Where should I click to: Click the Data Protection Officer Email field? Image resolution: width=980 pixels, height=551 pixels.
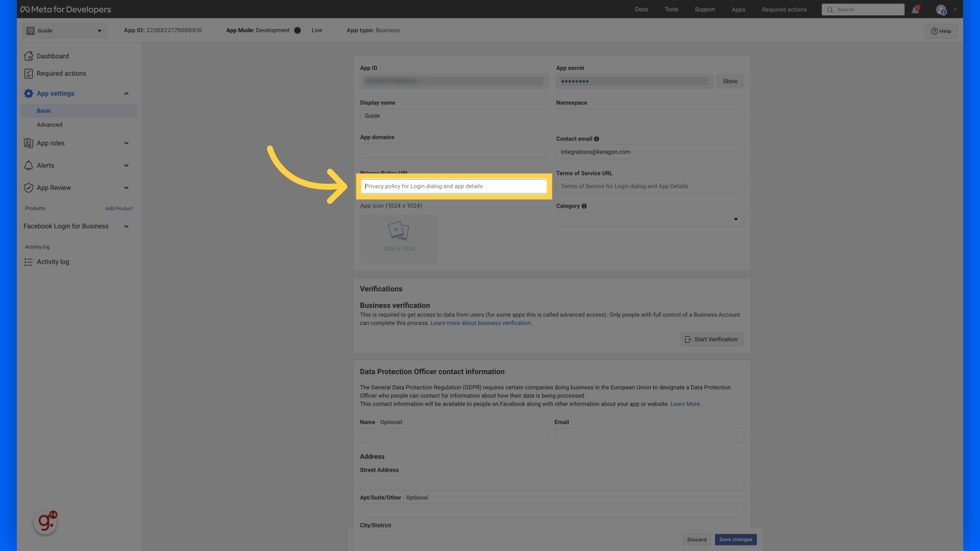[649, 436]
